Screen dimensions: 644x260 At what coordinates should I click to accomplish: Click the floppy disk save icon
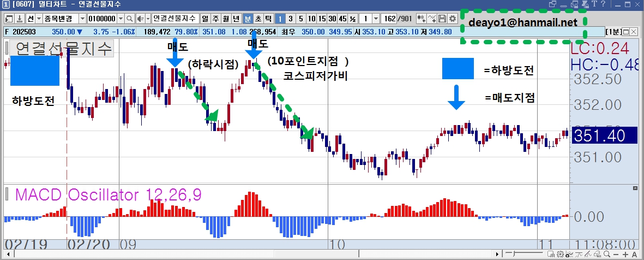point(442,19)
